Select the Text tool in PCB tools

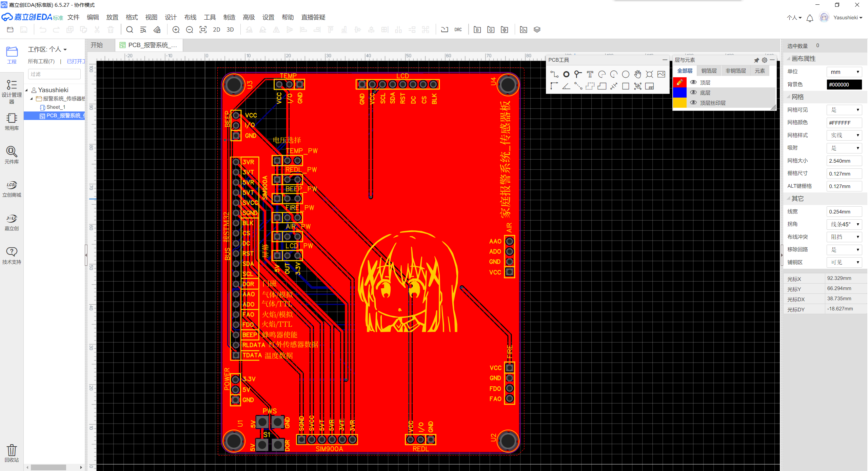590,74
